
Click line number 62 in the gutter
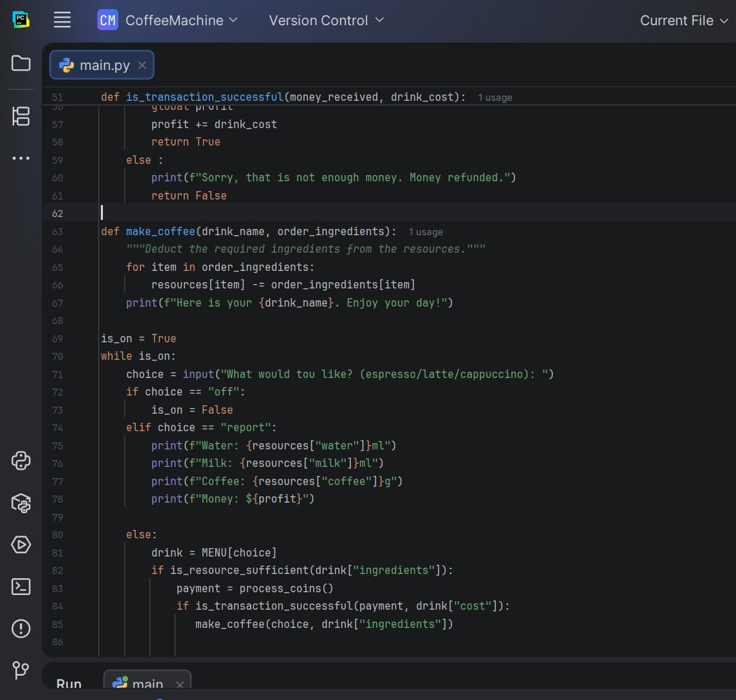click(x=57, y=213)
